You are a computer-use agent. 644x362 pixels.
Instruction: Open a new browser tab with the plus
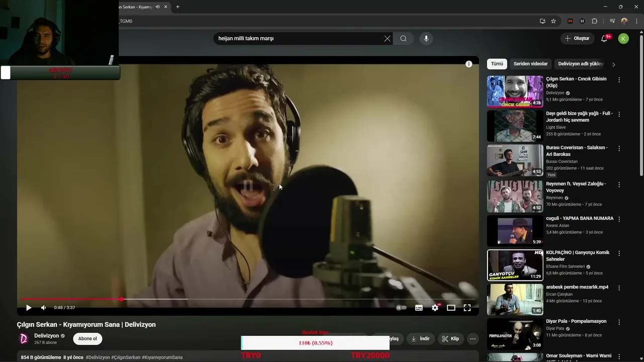click(178, 7)
